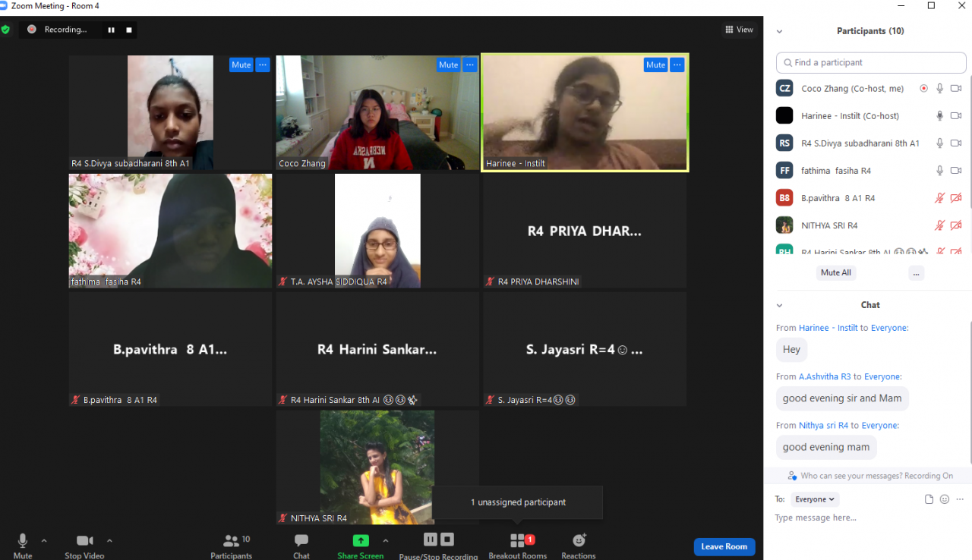Click NITHYA SRI R4's camera-off icon

[x=956, y=225]
